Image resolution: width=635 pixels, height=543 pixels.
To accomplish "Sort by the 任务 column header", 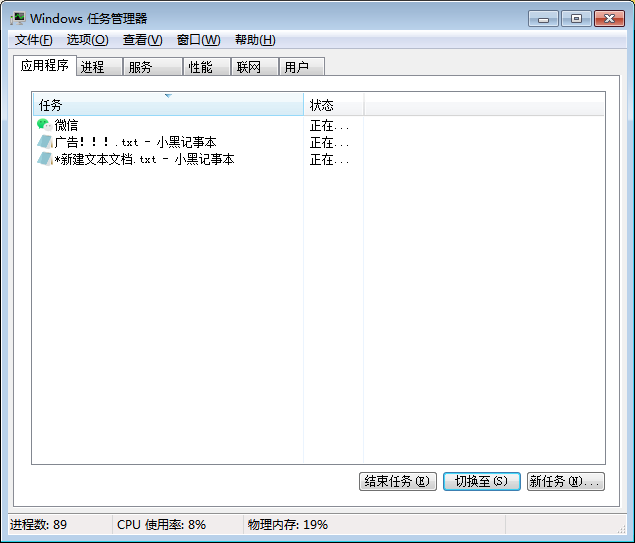I will click(168, 105).
